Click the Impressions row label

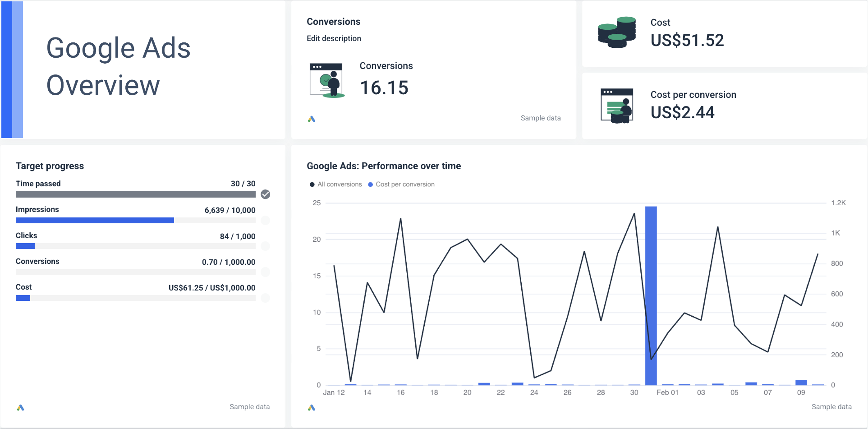click(37, 210)
